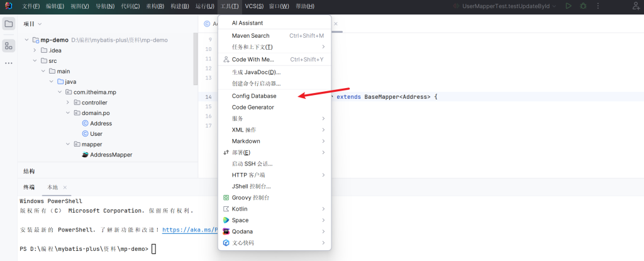644x261 pixels.
Task: Choose Config Database menu item
Action: pos(253,96)
